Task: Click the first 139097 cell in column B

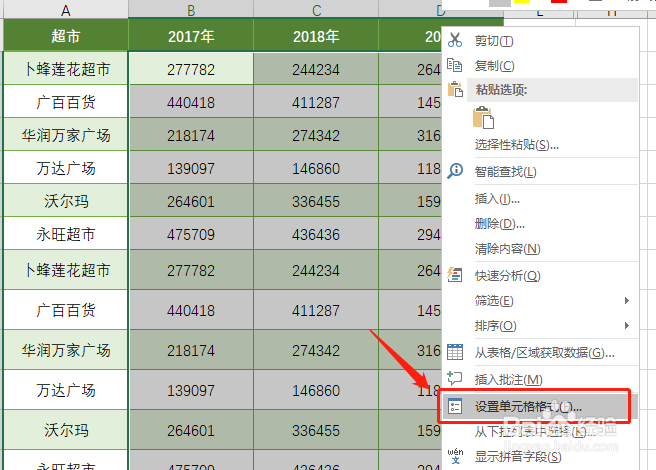Action: (x=191, y=168)
